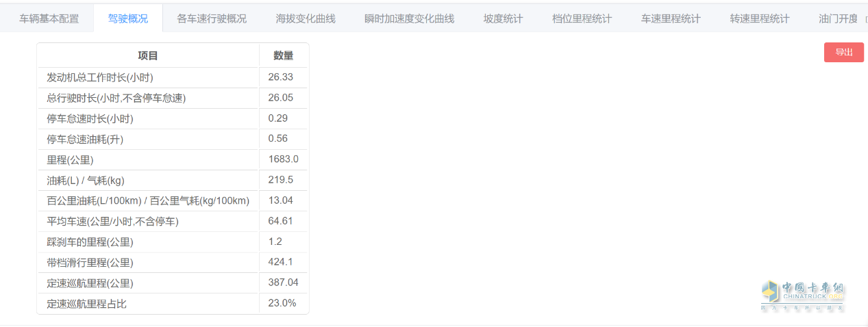Click the 定速巡航里程占比 row label
The image size is (868, 327).
(86, 303)
